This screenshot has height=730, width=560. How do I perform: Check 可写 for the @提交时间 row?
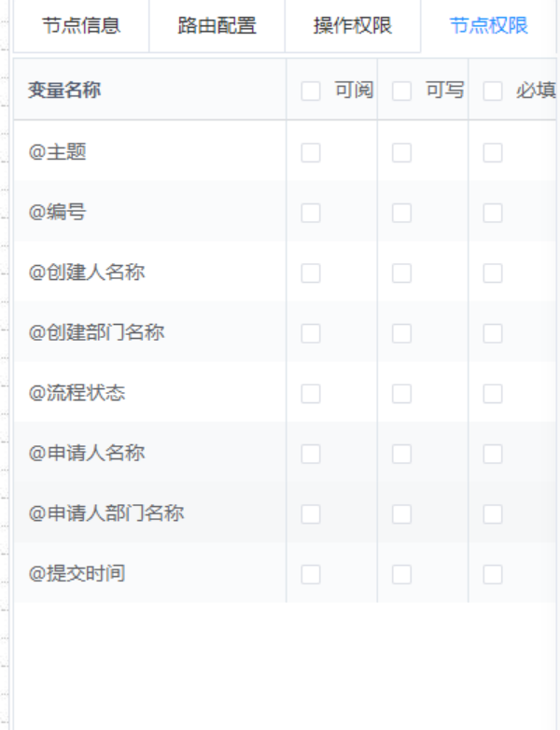[401, 574]
